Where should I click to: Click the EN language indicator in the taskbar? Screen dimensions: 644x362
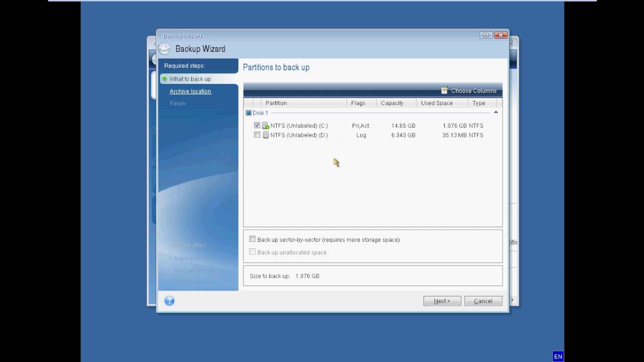tap(558, 356)
